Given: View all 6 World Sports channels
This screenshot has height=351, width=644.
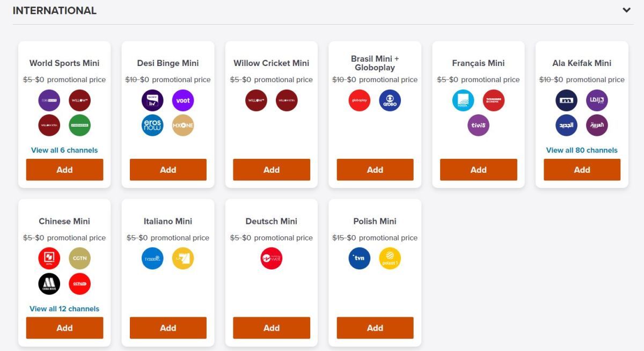Looking at the screenshot, I should click(x=64, y=150).
